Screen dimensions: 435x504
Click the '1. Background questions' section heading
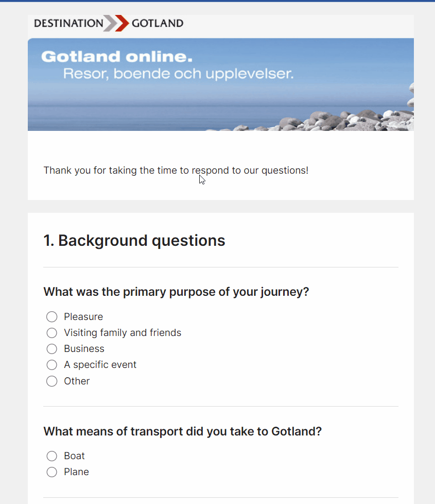(x=134, y=241)
